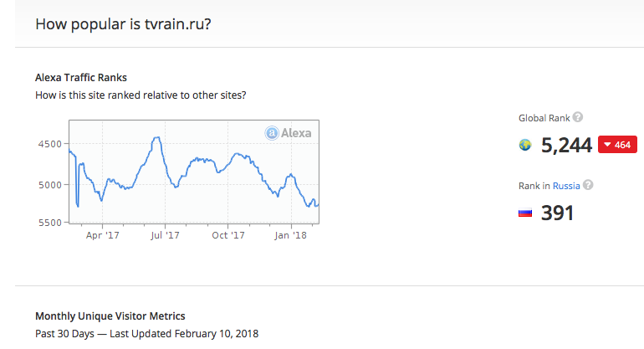Click the 5500 y-axis label

coord(49,223)
